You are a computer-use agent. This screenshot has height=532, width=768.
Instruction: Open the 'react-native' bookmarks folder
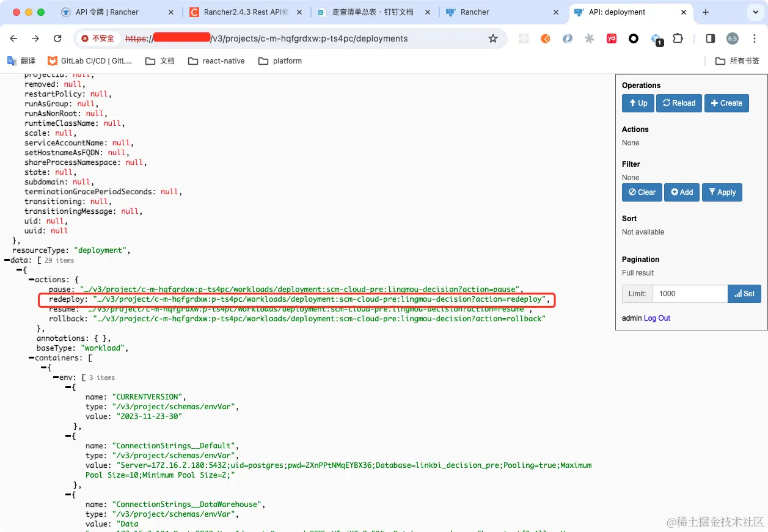coord(217,61)
